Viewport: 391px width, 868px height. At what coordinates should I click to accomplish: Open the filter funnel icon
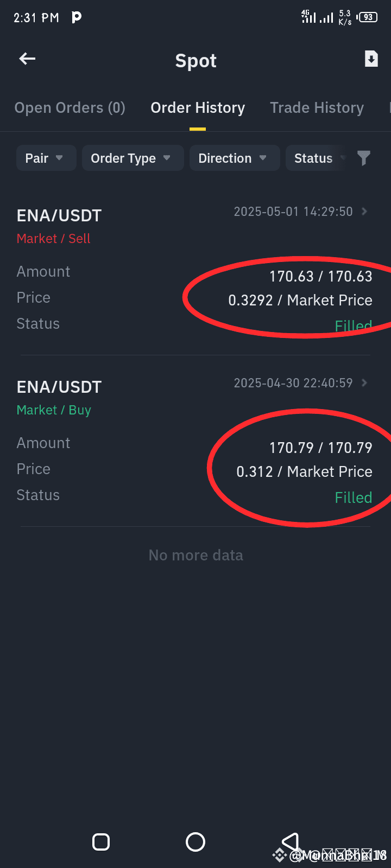(363, 158)
